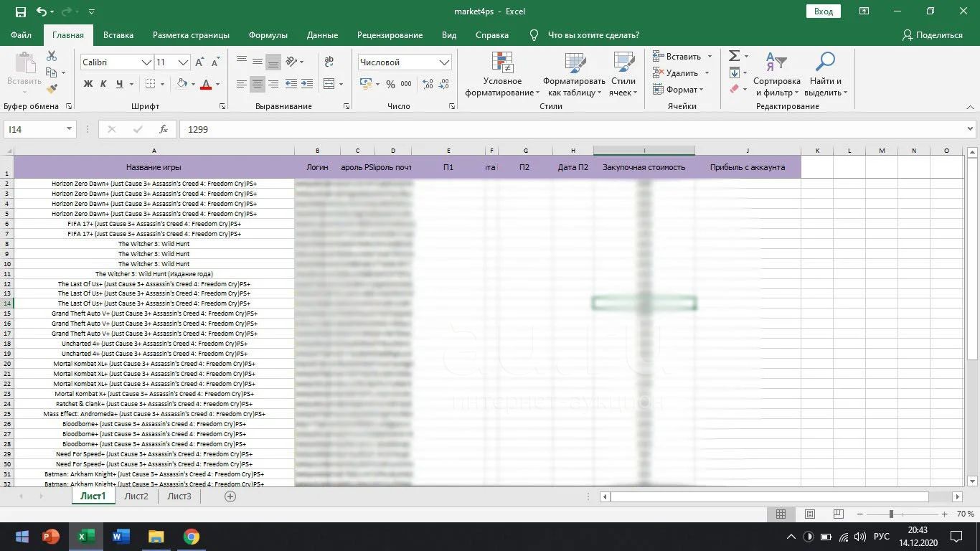980x551 pixels.
Task: Click the cell borders icon
Action: (150, 84)
